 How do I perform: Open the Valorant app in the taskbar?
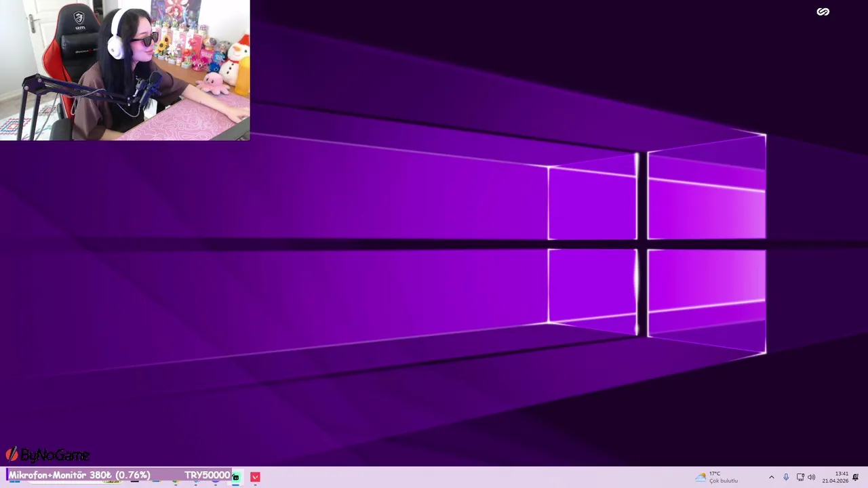tap(255, 477)
